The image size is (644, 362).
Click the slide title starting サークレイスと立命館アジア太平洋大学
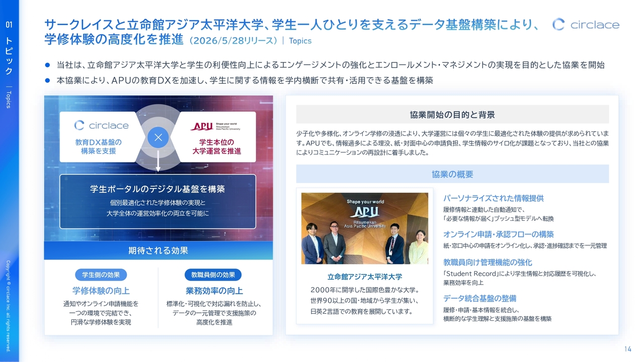[291, 31]
